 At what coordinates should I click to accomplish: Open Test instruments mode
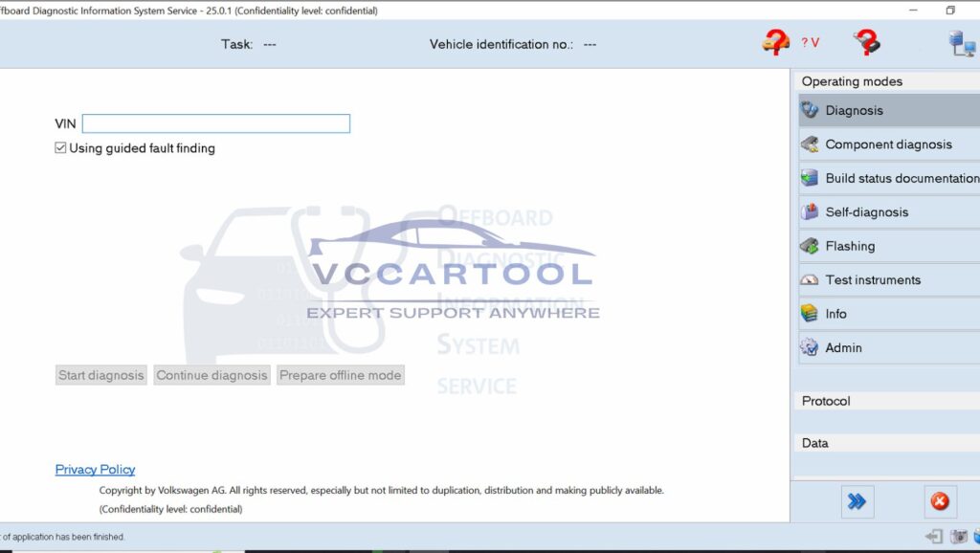tap(809, 279)
